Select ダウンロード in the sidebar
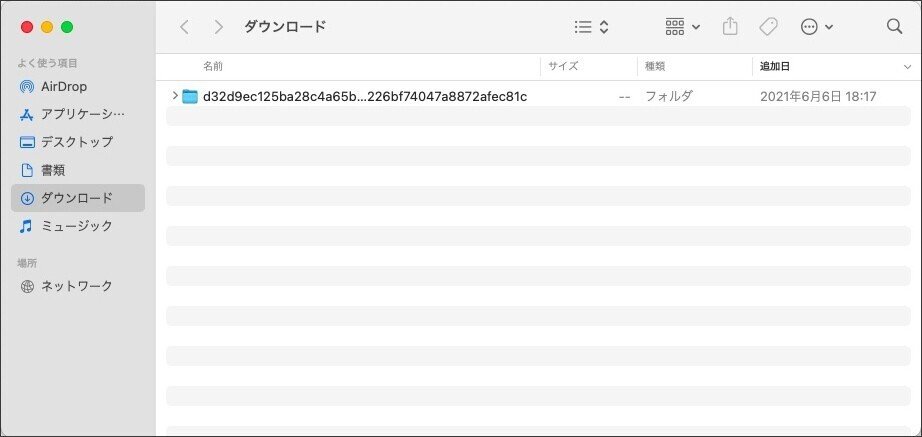The width and height of the screenshot is (922, 437). 78,198
